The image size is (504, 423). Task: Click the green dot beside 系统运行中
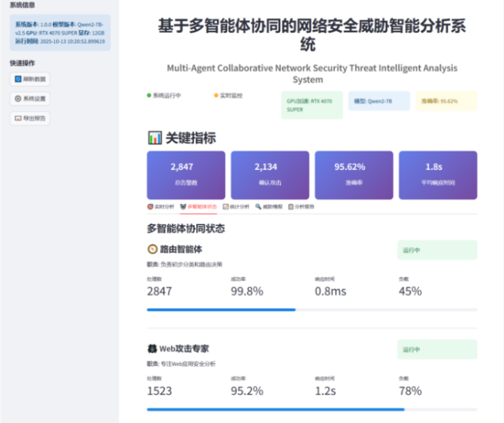click(x=149, y=95)
